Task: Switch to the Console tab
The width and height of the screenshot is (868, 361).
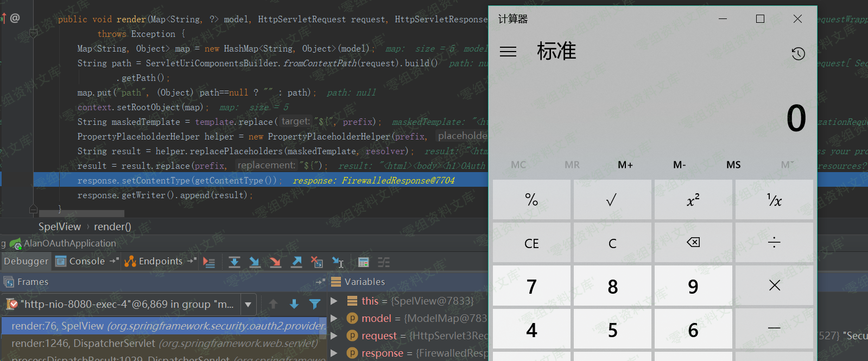Action: tap(86, 261)
